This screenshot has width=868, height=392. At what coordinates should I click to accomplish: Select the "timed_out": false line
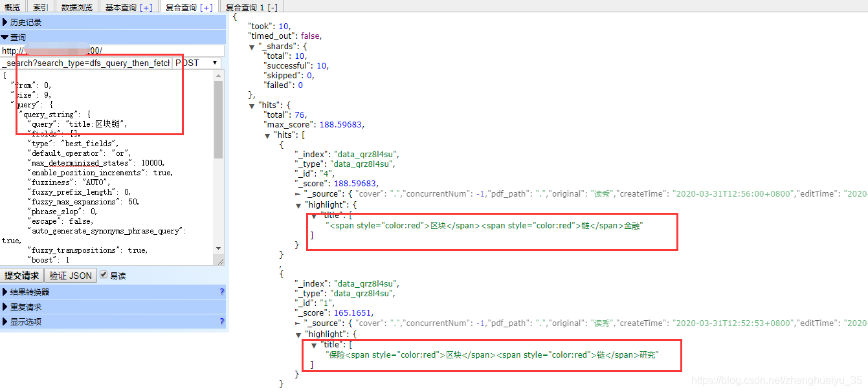(x=285, y=36)
